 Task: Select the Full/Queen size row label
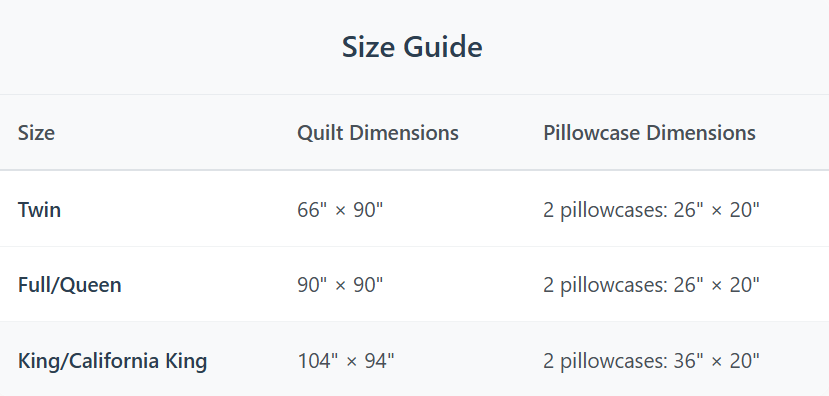pyautogui.click(x=69, y=285)
